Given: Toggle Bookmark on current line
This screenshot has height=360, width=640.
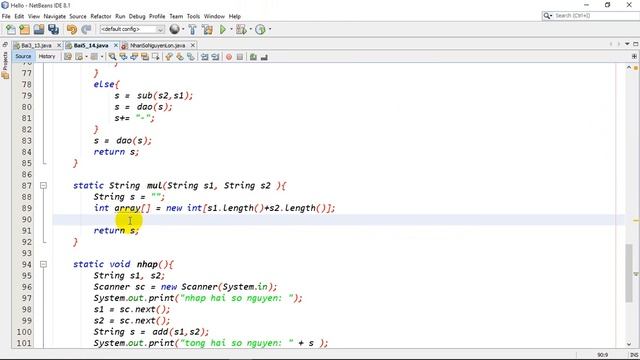Looking at the screenshot, I should click(191, 57).
